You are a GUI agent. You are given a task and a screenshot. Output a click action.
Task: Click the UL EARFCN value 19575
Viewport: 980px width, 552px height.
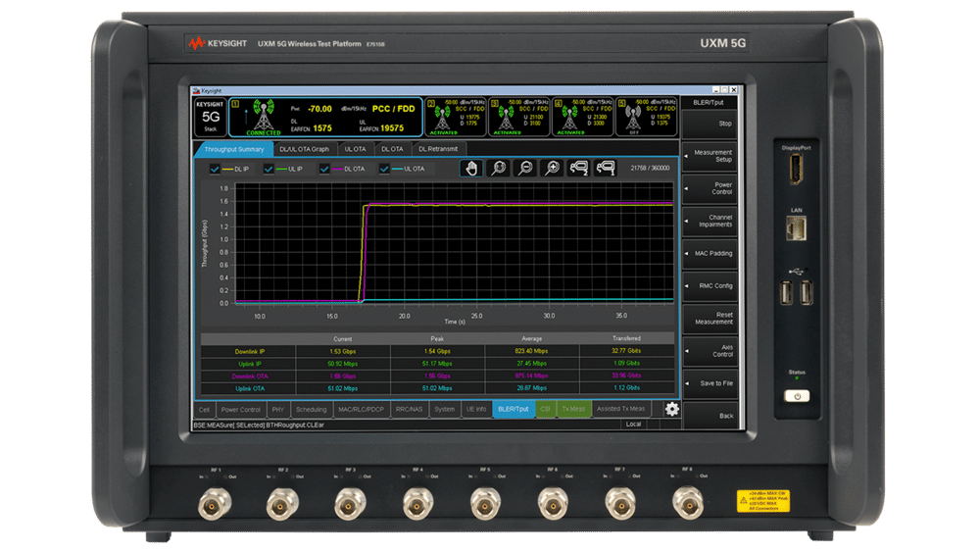pos(392,128)
